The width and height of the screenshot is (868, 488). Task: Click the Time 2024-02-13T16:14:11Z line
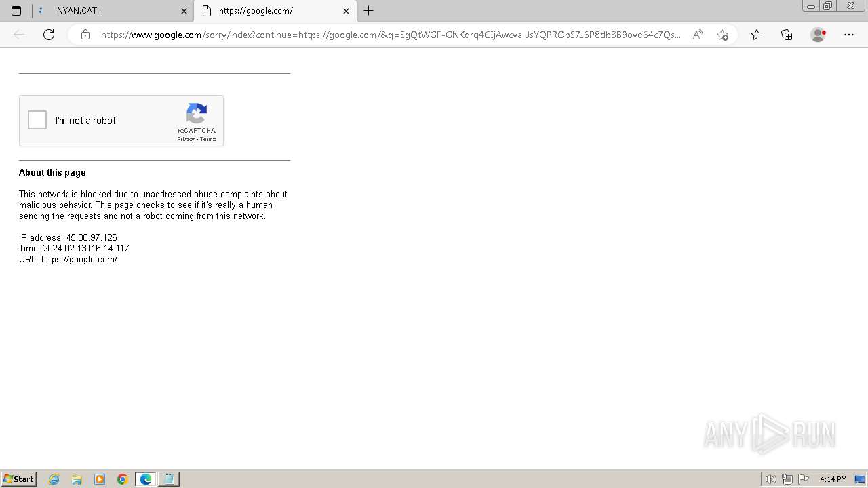click(x=75, y=249)
